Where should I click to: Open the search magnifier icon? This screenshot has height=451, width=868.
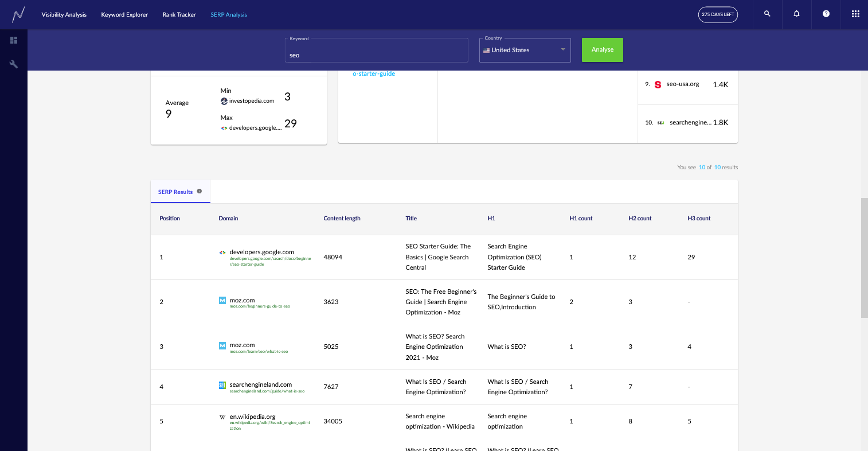click(767, 14)
